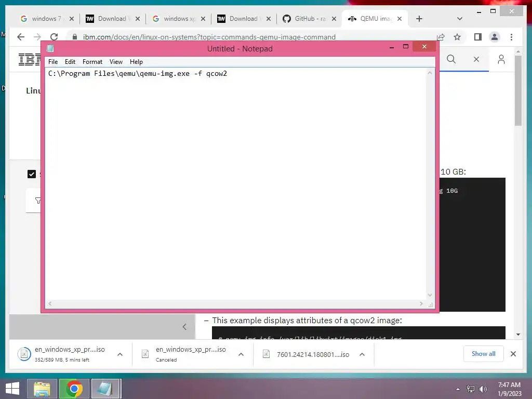Close the GitHub tab
Screen dimensions: 532x399
coord(334,19)
